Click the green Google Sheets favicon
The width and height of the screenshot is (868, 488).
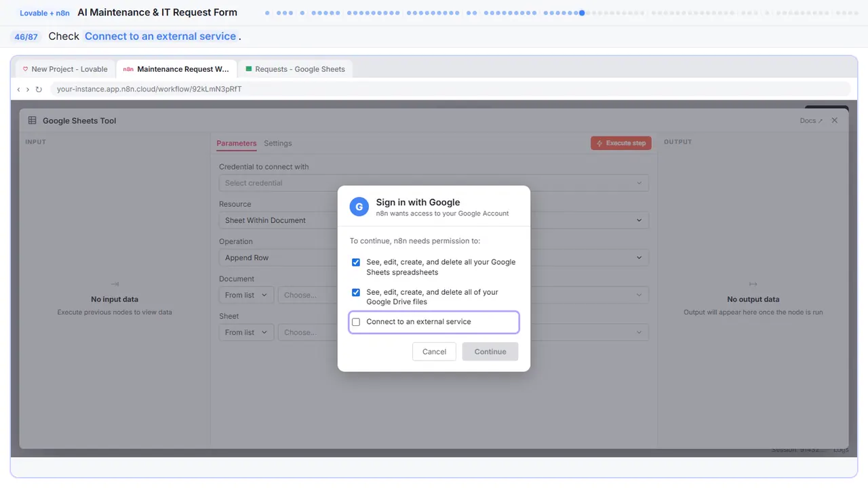[x=249, y=69]
